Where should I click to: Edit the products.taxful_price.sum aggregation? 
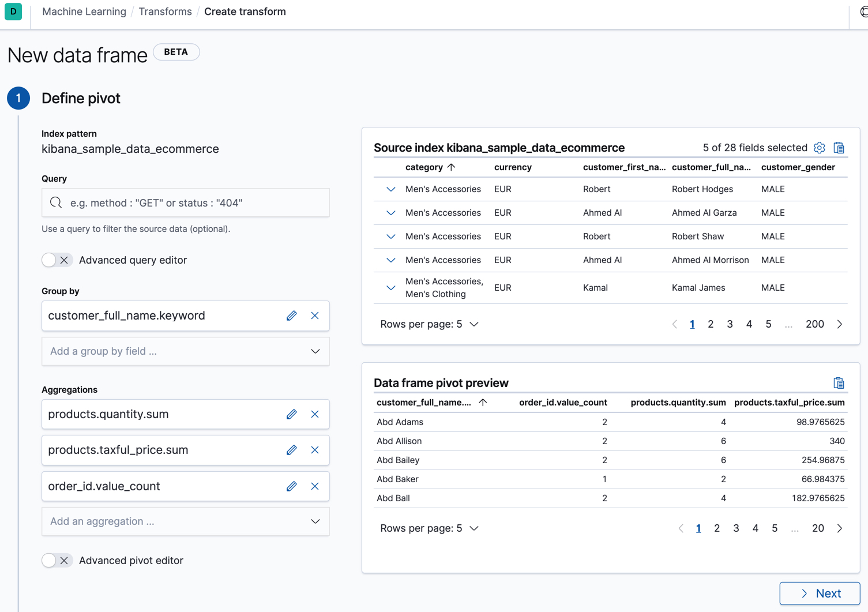291,450
